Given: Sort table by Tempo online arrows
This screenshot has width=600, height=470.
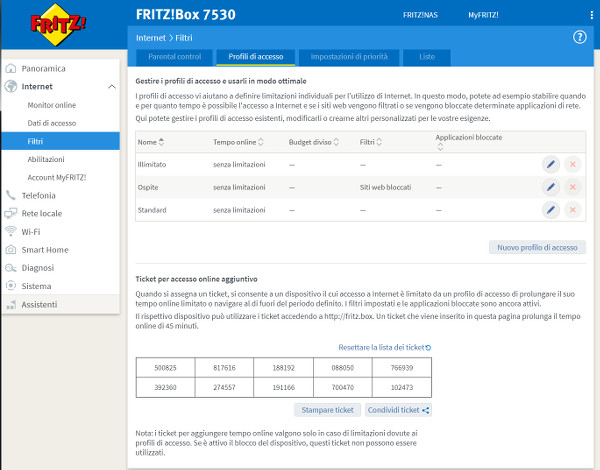Looking at the screenshot, I should click(261, 142).
